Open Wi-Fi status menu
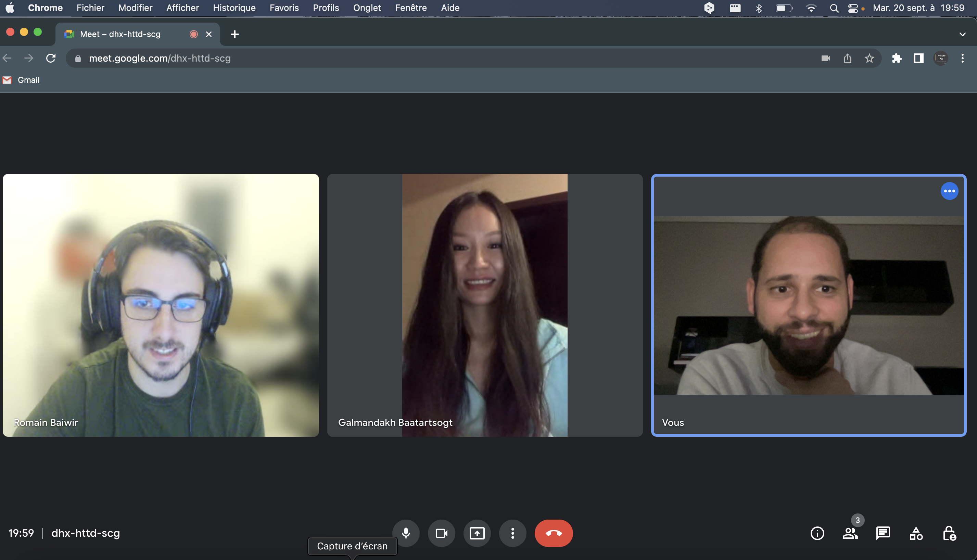 (x=811, y=8)
